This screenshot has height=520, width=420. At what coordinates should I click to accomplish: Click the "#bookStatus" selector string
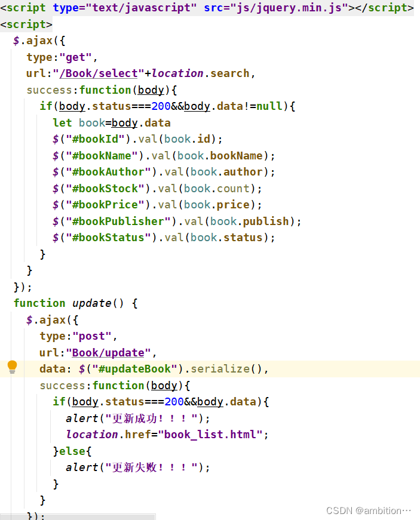(108, 238)
